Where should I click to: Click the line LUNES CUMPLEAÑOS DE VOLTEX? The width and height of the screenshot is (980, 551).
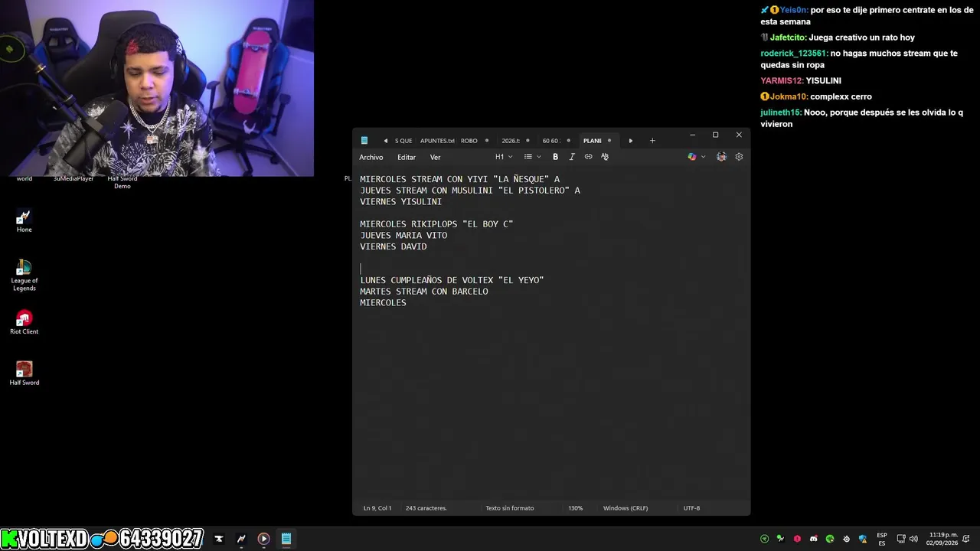pyautogui.click(x=452, y=280)
